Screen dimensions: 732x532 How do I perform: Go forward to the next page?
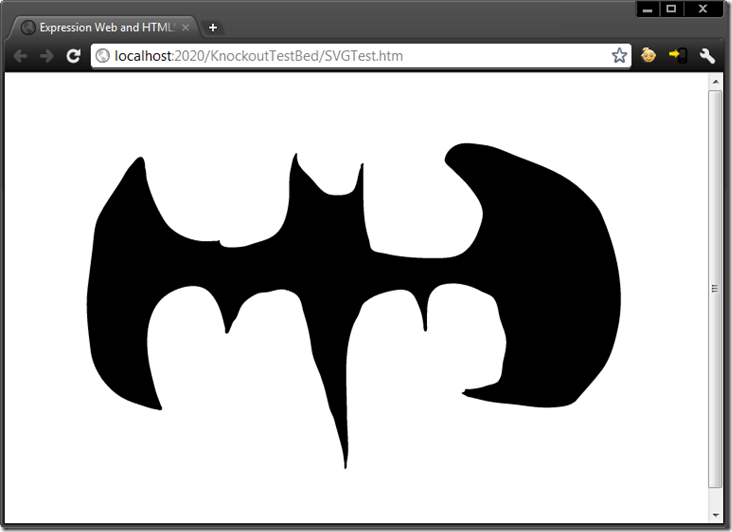pyautogui.click(x=47, y=56)
